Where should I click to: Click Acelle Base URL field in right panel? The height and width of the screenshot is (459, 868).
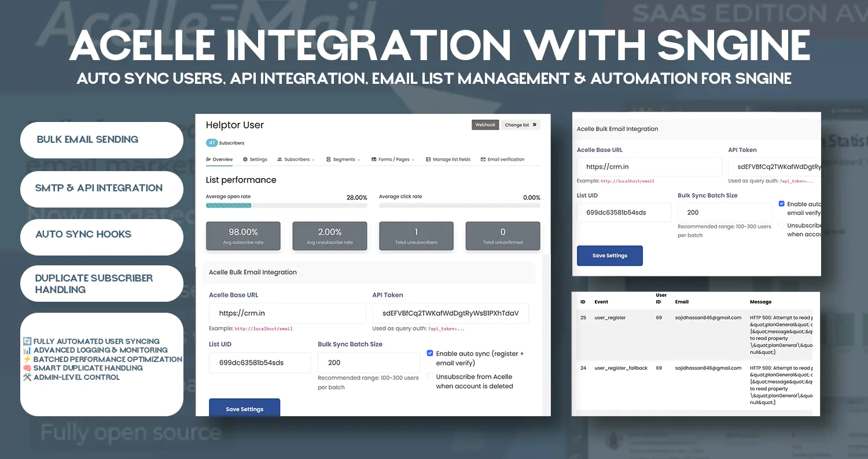(649, 166)
